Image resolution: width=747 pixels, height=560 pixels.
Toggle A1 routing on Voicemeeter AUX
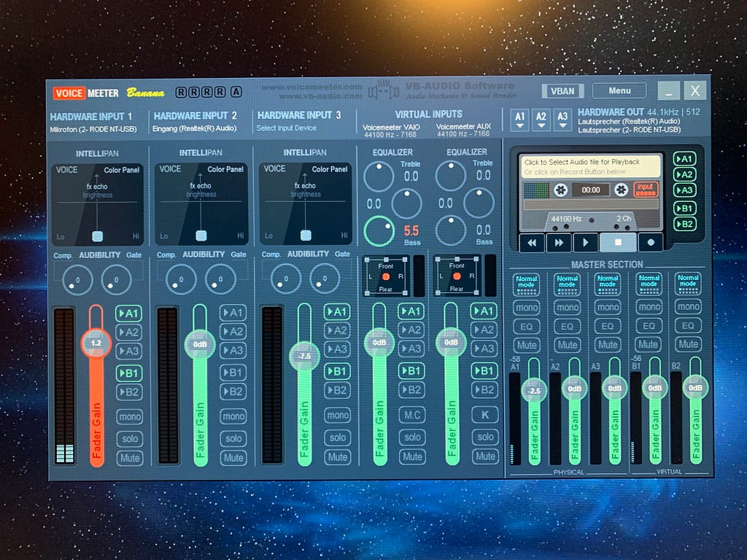(x=484, y=311)
